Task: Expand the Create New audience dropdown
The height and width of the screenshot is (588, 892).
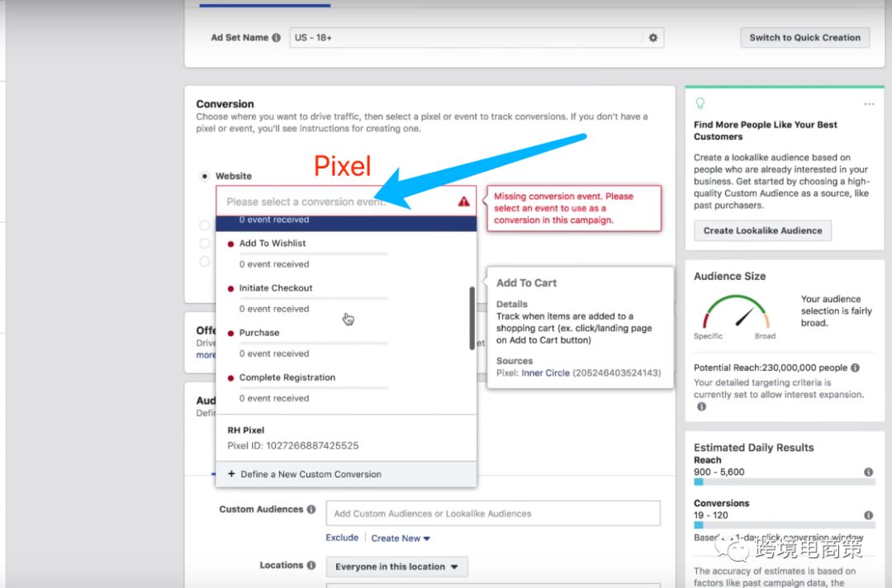Action: (x=401, y=538)
